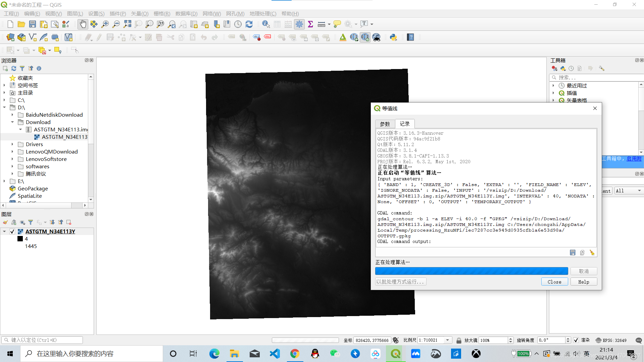
Task: Click the EPSG:32649 CRS button
Action: pyautogui.click(x=611, y=340)
